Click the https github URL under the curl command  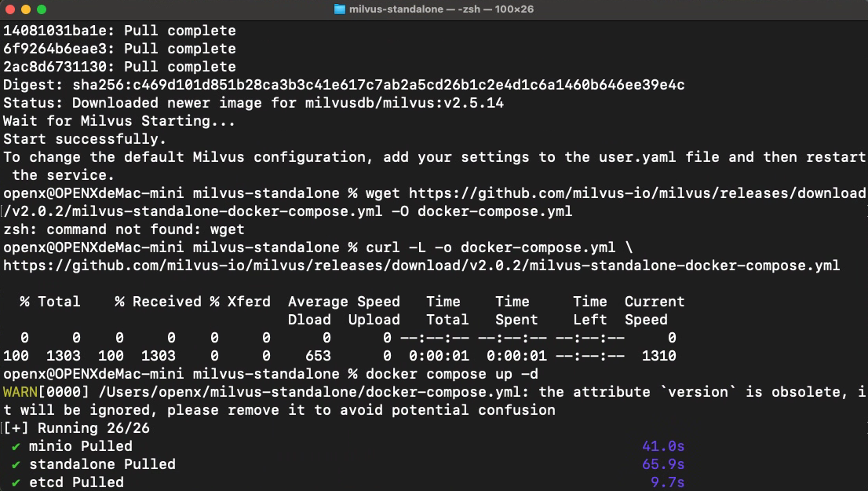coord(421,266)
